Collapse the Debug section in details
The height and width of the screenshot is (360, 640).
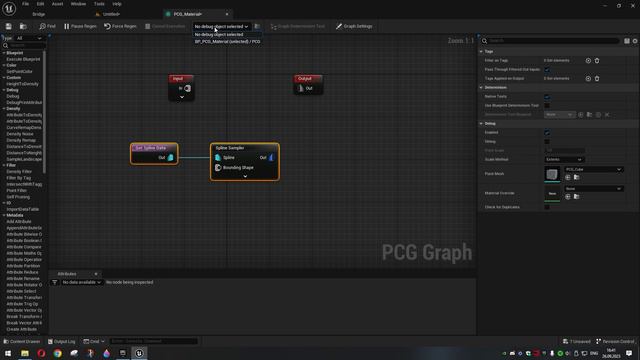(481, 124)
